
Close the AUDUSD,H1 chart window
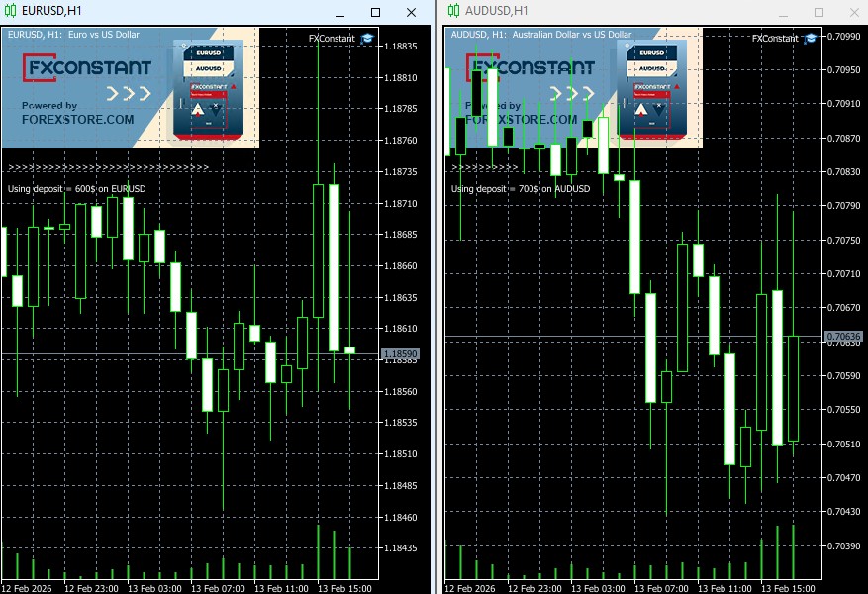point(853,12)
